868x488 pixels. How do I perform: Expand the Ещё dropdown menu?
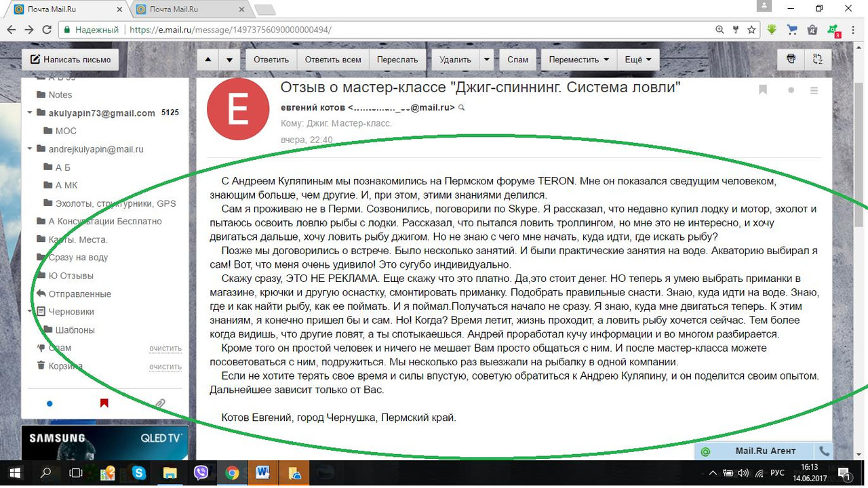(x=637, y=59)
